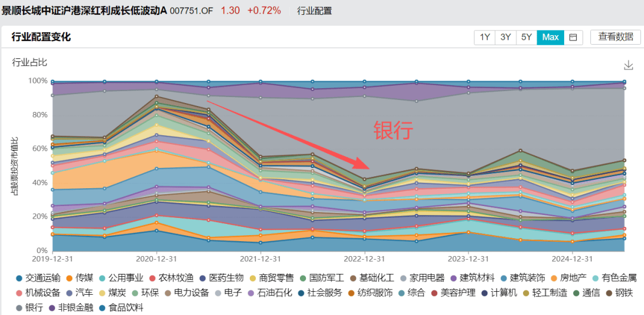Click the 查看数据 button
The height and width of the screenshot is (315, 644).
[x=615, y=37]
